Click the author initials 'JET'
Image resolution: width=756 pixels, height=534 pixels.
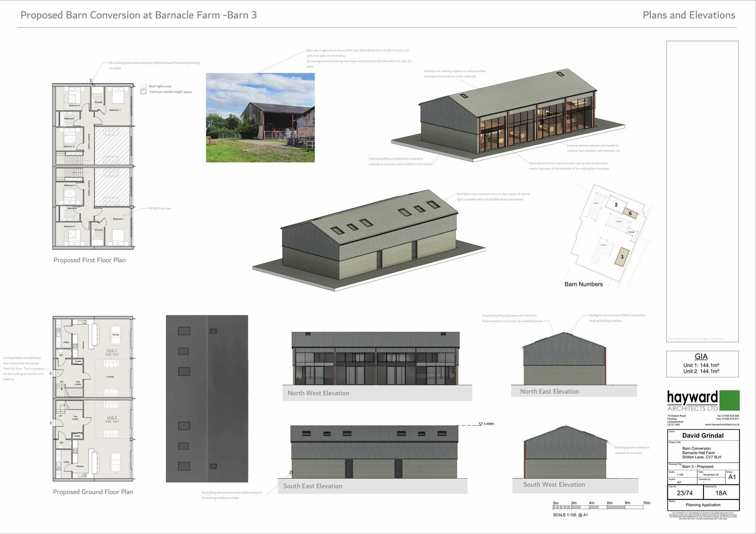(679, 482)
